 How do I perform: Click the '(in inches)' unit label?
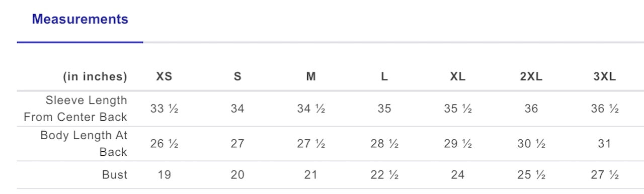click(x=95, y=77)
